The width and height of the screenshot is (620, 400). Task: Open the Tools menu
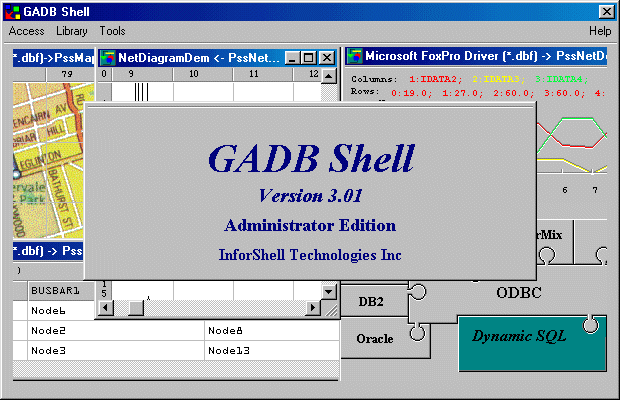[x=112, y=31]
